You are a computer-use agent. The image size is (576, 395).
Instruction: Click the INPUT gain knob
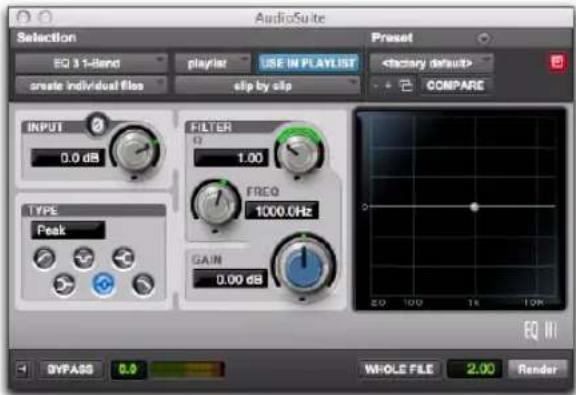click(x=136, y=150)
